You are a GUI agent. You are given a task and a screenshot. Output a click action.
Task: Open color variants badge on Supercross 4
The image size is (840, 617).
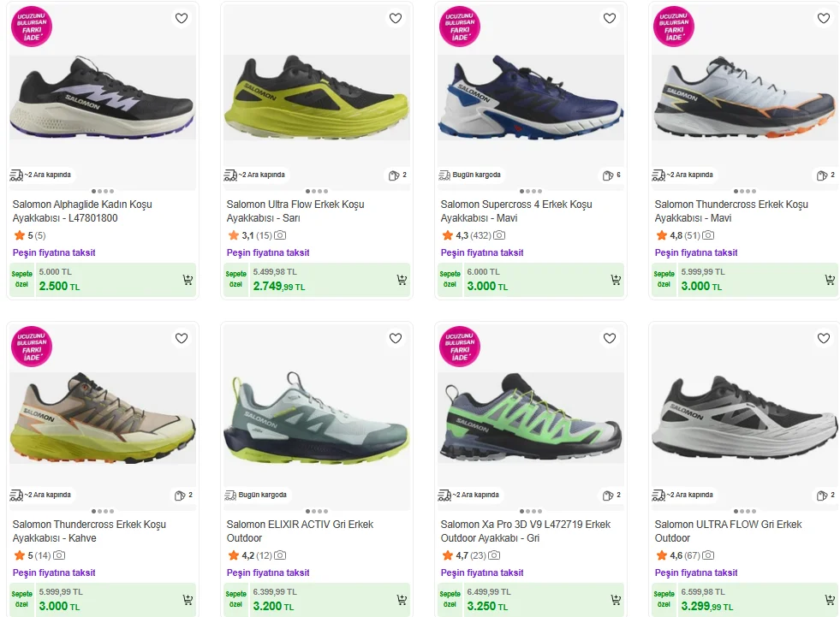(611, 175)
